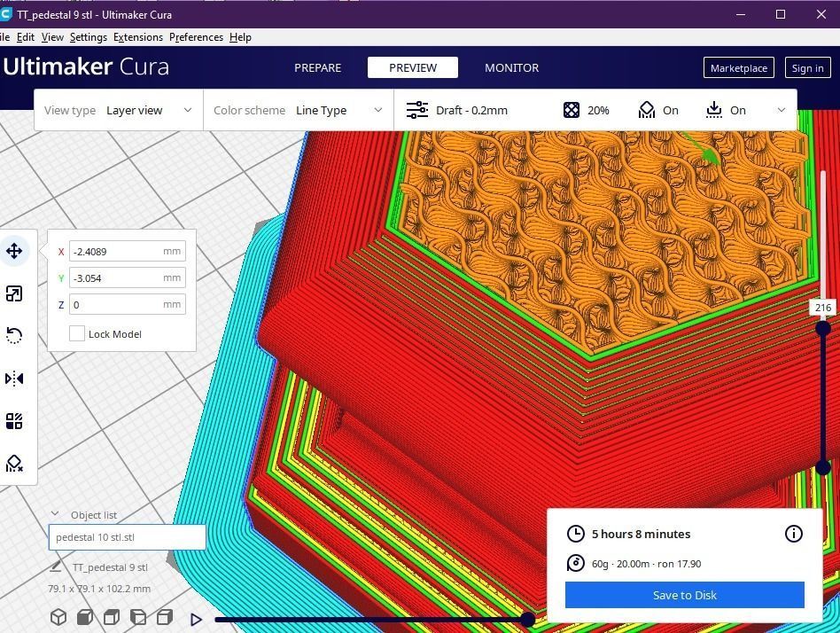Screen dimensions: 840x633
Task: Open the View type dropdown
Action: 119,110
